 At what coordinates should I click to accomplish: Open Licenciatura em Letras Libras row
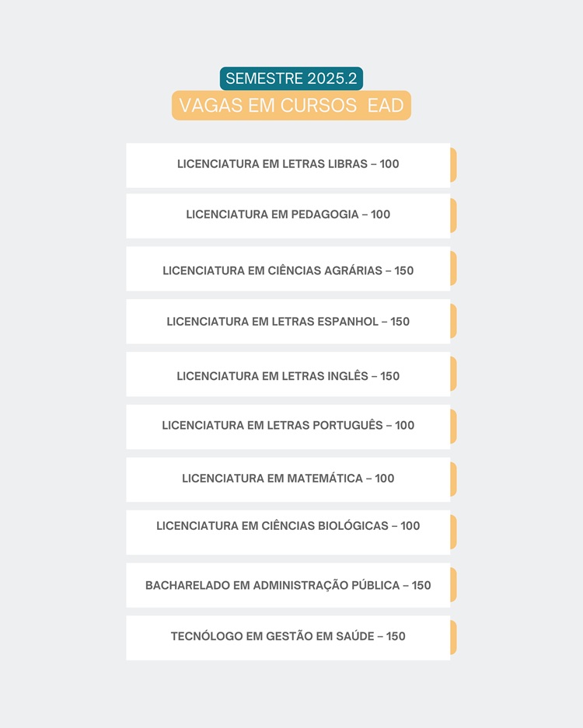[288, 165]
